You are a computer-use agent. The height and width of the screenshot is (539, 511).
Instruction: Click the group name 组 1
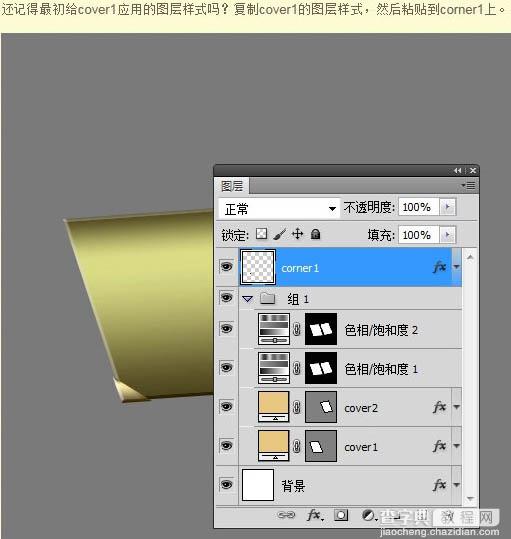click(298, 299)
